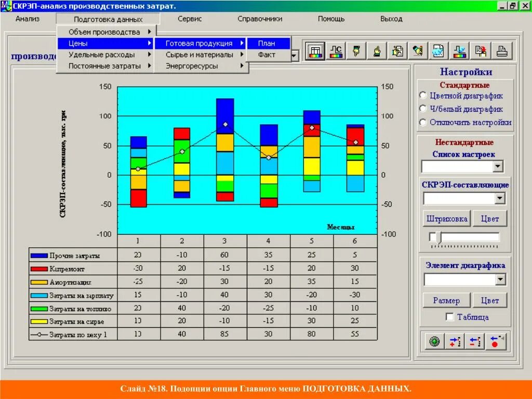
Task: Click the yellow 'Затраты на сырье' legend swatch
Action: tap(38, 321)
